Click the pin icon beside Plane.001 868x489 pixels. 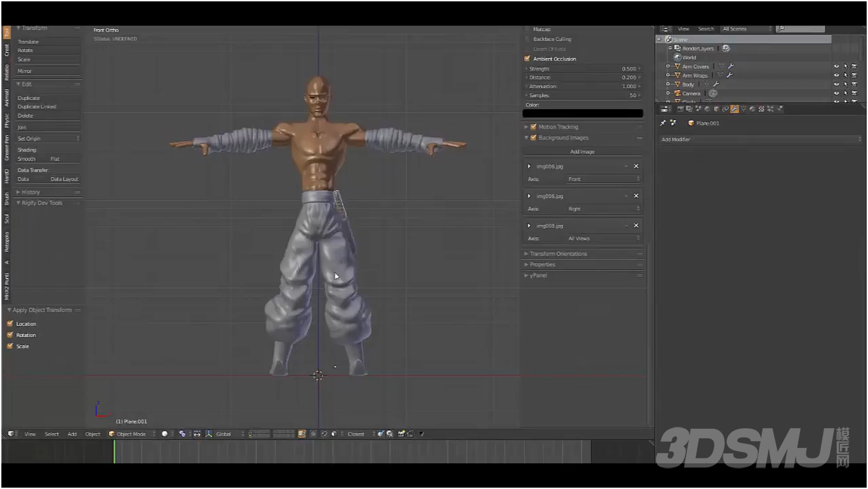click(663, 123)
